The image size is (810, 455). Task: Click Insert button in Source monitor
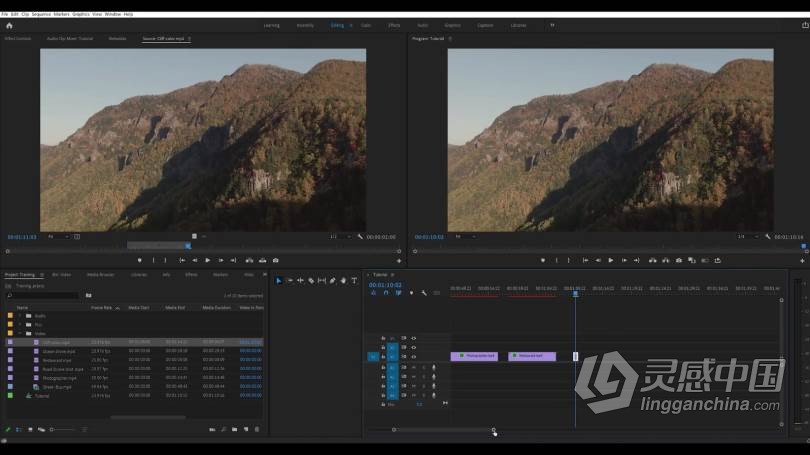tap(250, 261)
